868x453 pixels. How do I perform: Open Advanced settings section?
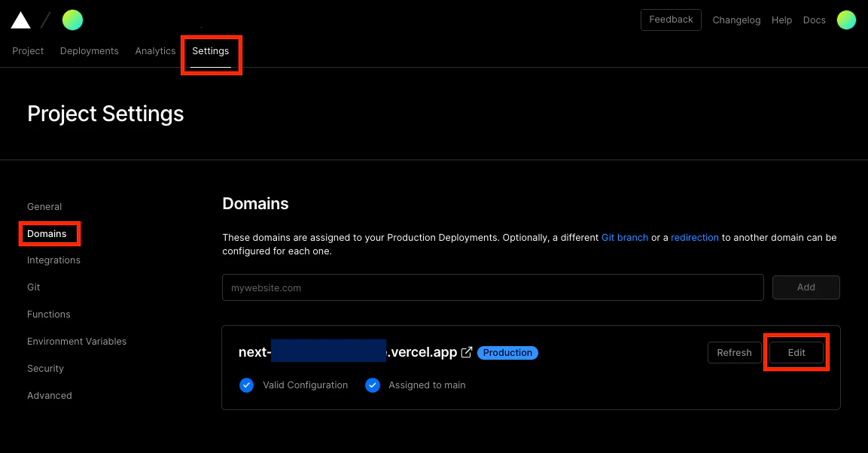(x=49, y=396)
